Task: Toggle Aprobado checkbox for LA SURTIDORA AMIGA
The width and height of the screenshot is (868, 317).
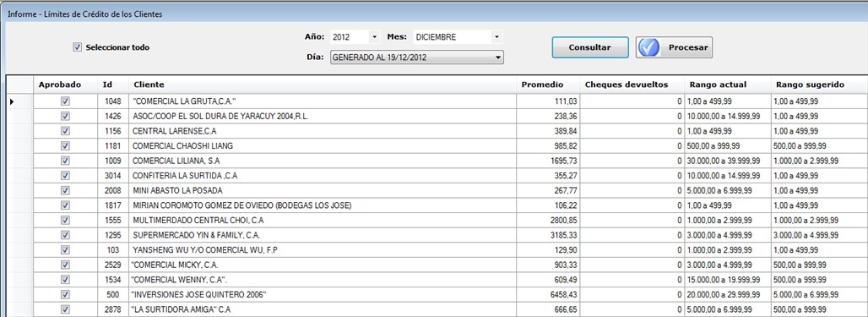Action: click(65, 309)
